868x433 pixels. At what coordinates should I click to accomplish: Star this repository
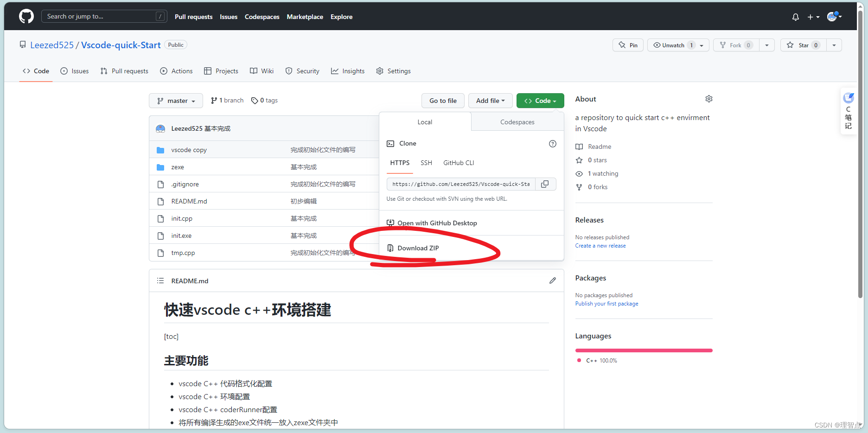(804, 45)
